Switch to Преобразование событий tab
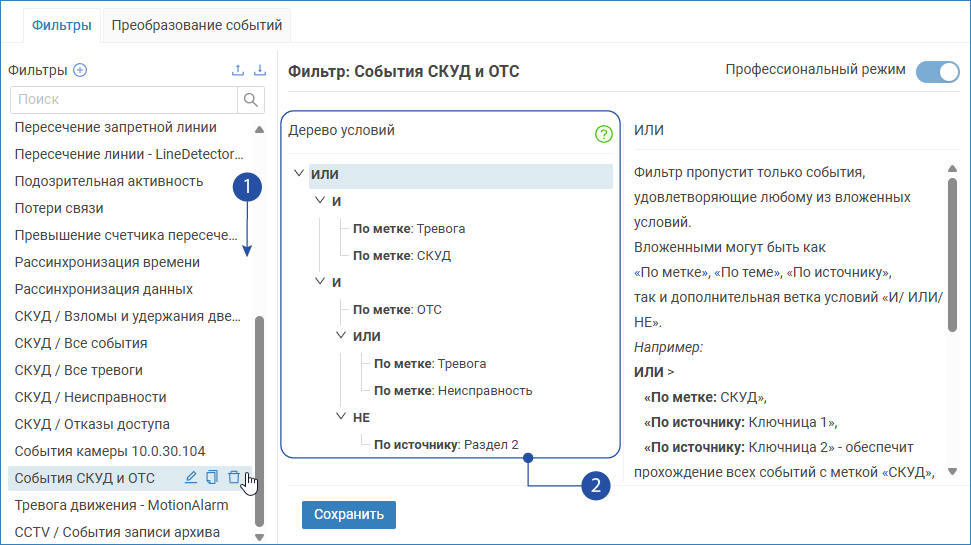Viewport: 971px width, 545px height. coord(198,24)
